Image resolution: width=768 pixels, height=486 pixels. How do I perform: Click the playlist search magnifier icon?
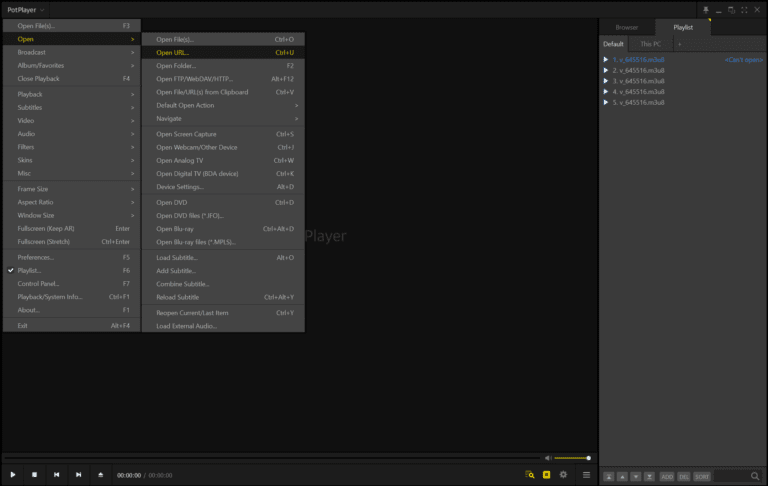click(x=755, y=477)
